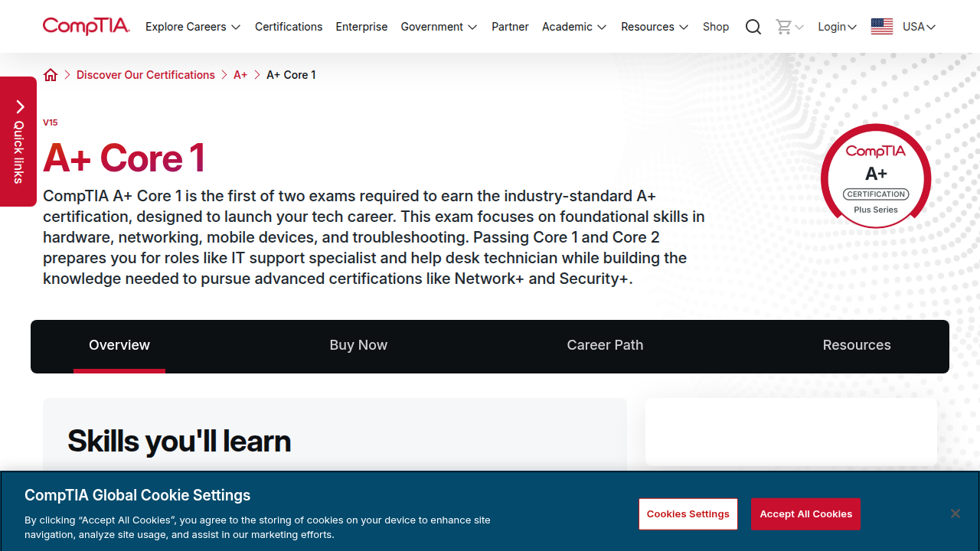Image resolution: width=980 pixels, height=551 pixels.
Task: Expand the Academic menu dropdown
Action: pyautogui.click(x=574, y=27)
